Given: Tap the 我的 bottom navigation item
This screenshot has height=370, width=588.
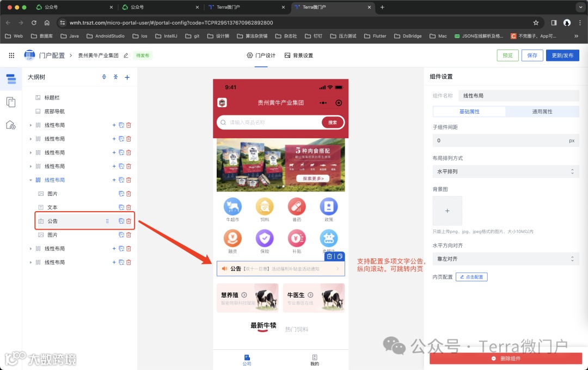Looking at the screenshot, I should (x=315, y=360).
